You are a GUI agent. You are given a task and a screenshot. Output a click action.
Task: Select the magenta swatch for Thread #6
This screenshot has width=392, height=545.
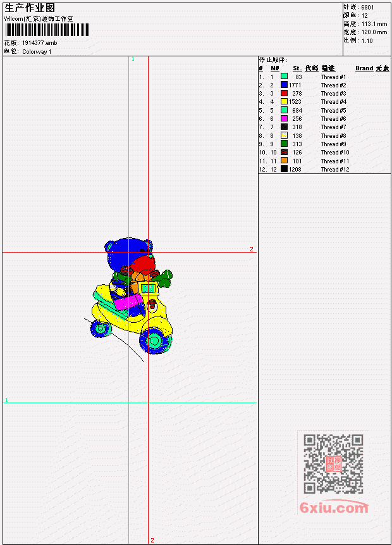tap(284, 118)
